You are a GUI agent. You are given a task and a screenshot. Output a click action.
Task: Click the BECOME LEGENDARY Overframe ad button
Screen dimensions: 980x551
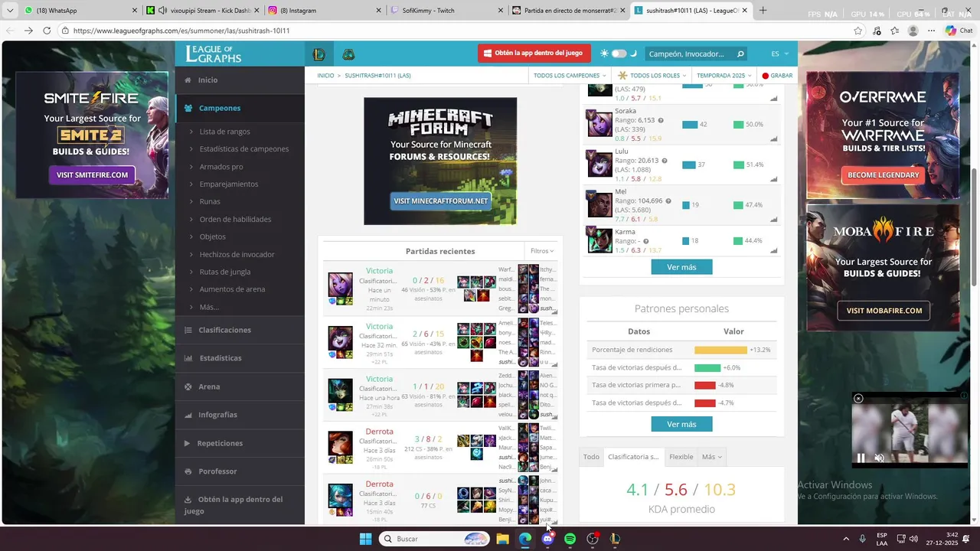pos(883,174)
